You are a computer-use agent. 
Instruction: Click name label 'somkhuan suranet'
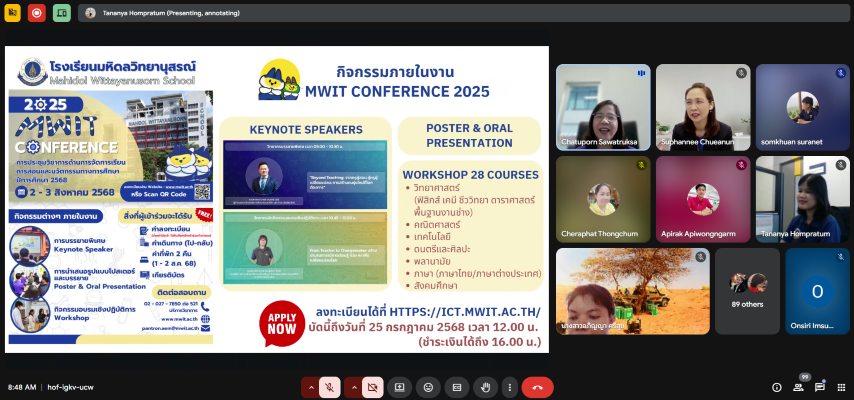pos(791,142)
